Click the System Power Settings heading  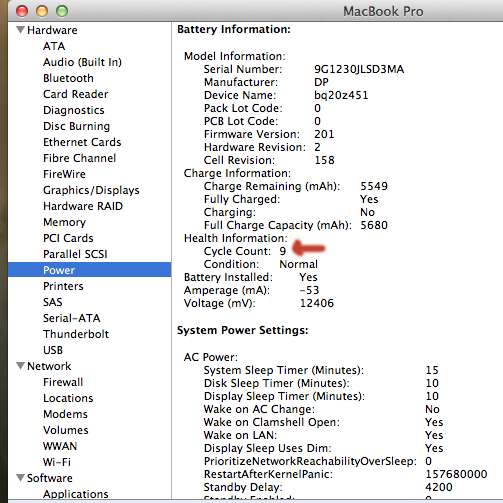coord(243,330)
